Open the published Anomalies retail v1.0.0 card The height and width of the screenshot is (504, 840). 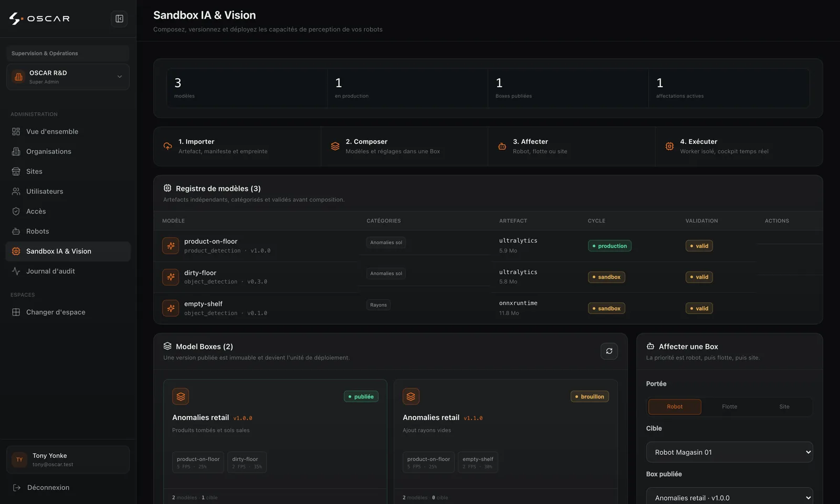coord(275,441)
